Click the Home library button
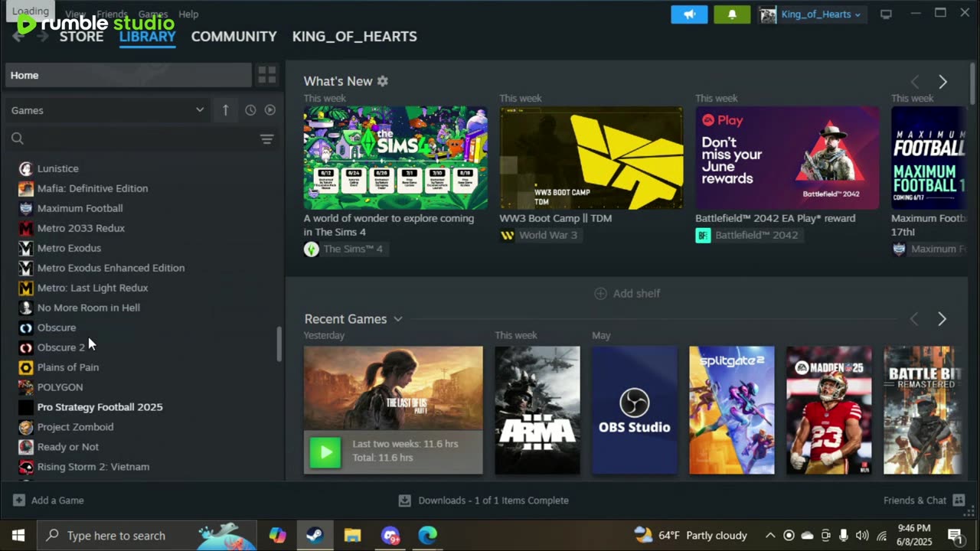Image resolution: width=980 pixels, height=551 pixels. [x=129, y=75]
